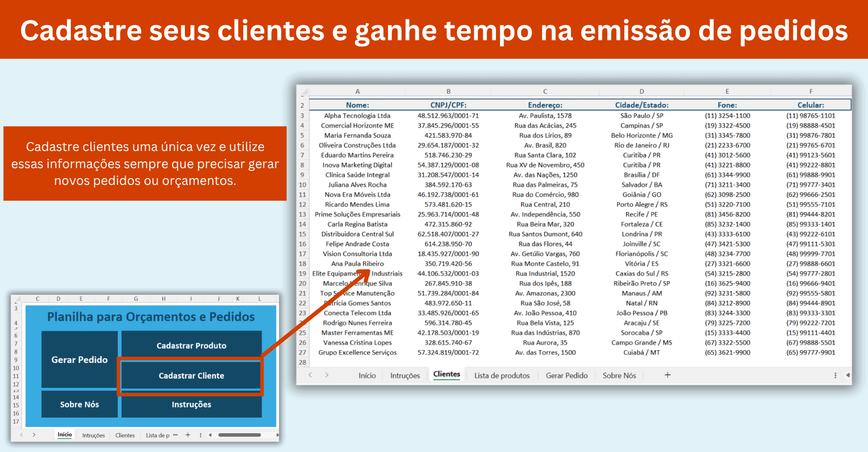Click select-all corner of small menu spreadsheet
The width and height of the screenshot is (868, 452).
tap(18, 299)
